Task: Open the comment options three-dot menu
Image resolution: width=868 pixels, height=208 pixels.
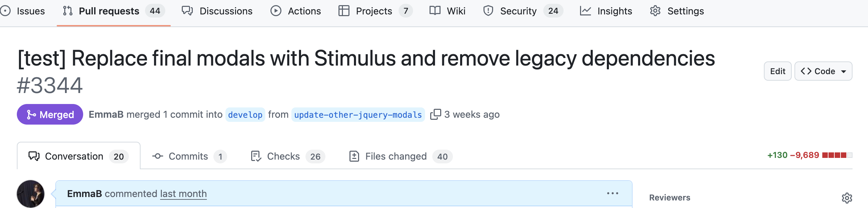Action: (x=612, y=194)
